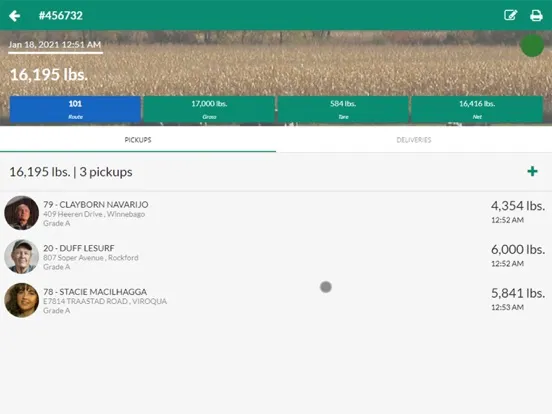Click the 6,000 lbs. pickup weight

tap(518, 249)
